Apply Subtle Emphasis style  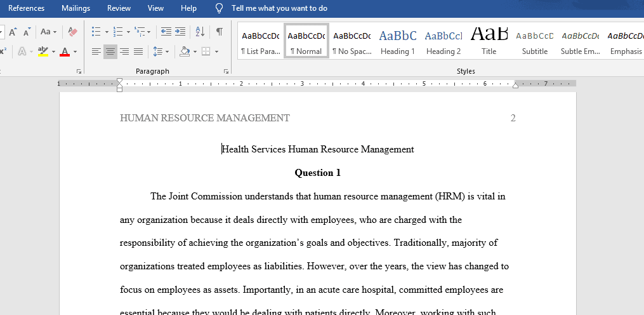(581, 41)
